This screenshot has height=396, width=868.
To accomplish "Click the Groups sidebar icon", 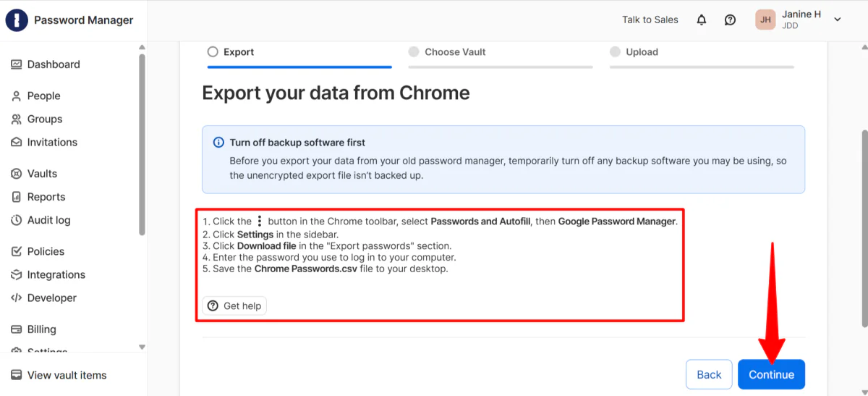I will pos(17,119).
